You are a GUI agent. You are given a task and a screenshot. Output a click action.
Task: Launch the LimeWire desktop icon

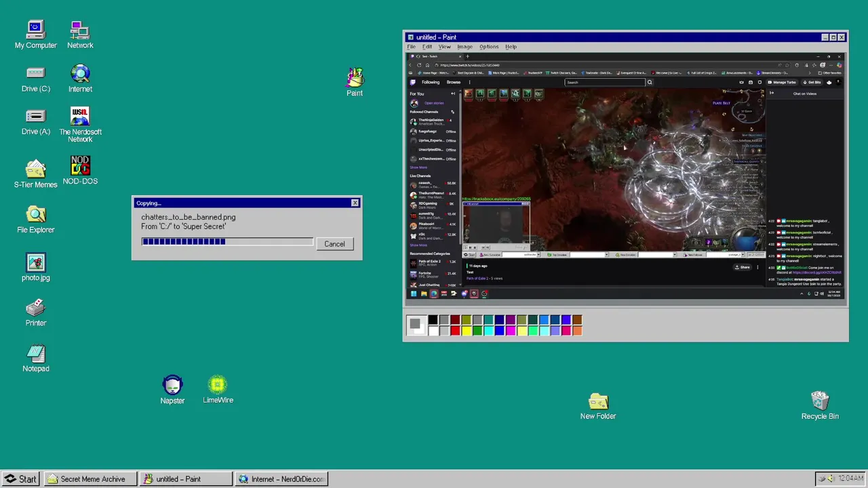pos(218,390)
